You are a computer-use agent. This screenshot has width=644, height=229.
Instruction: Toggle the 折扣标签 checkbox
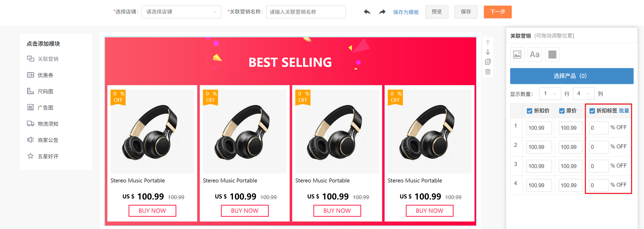[x=592, y=111]
